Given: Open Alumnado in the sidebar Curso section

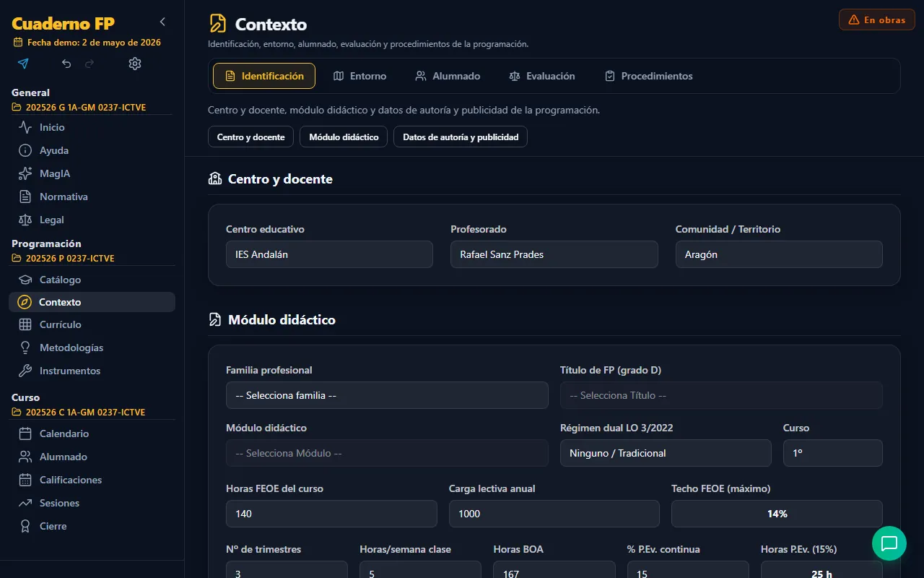Looking at the screenshot, I should (x=92, y=457).
